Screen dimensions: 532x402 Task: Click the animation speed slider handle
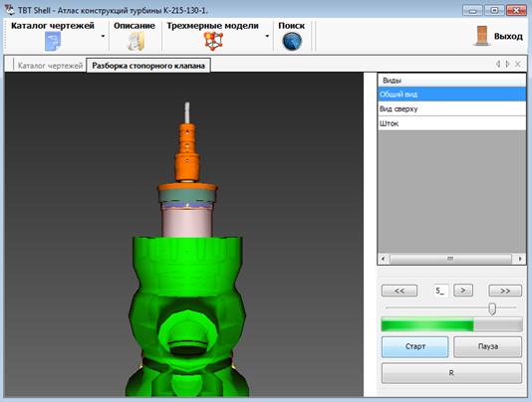coord(492,308)
